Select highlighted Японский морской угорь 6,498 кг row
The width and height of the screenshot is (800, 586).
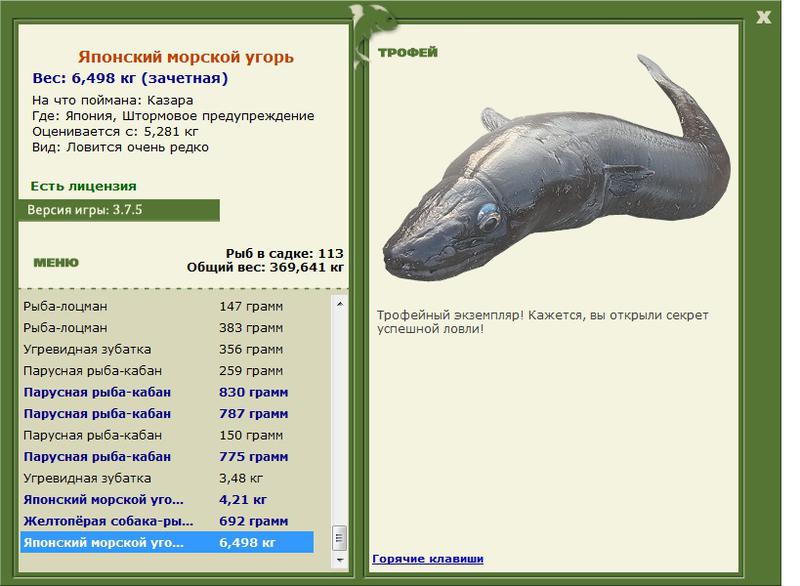click(x=167, y=542)
